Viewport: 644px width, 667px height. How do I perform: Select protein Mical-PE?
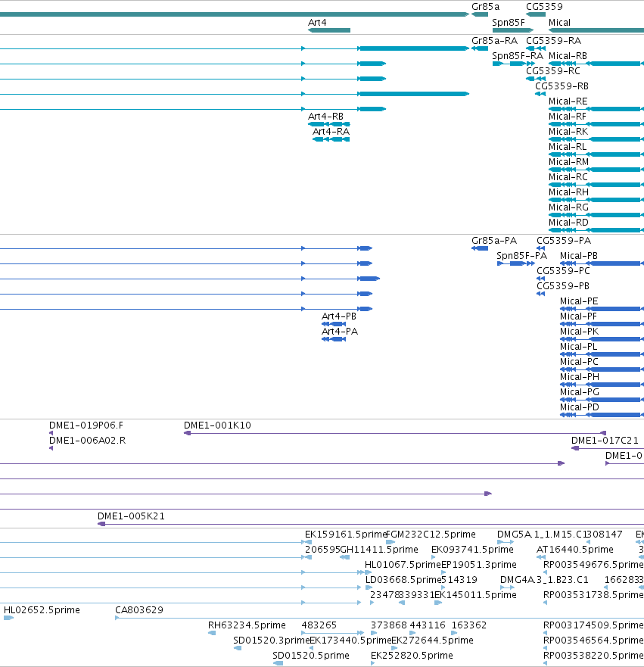tap(602, 309)
